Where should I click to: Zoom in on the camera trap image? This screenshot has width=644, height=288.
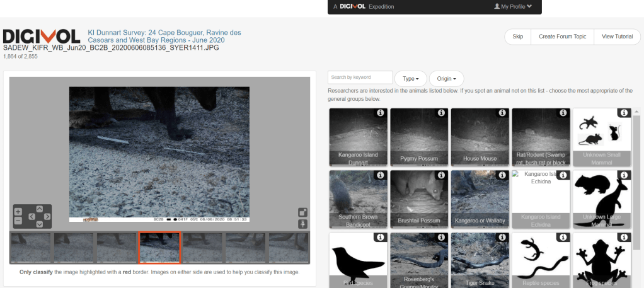[x=18, y=212]
